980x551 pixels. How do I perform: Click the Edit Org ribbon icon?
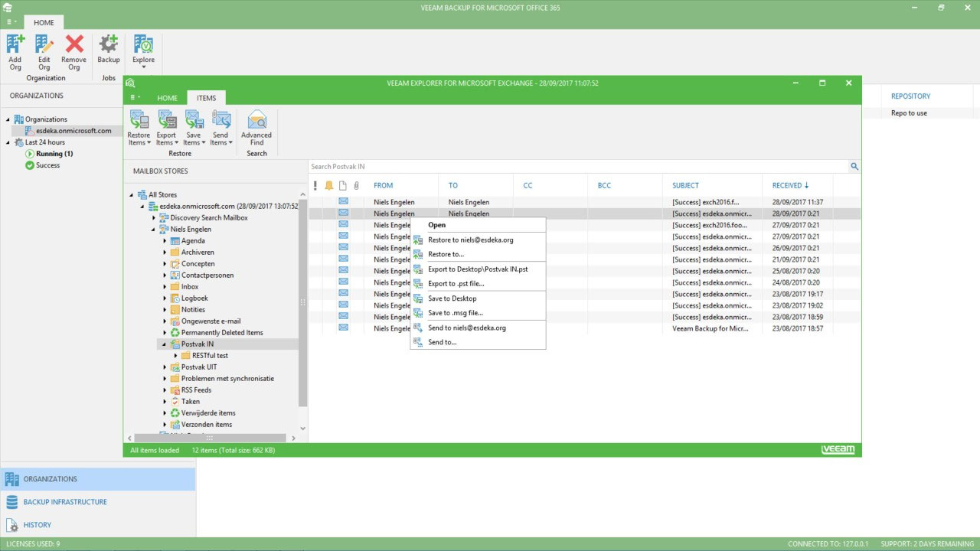pos(44,52)
